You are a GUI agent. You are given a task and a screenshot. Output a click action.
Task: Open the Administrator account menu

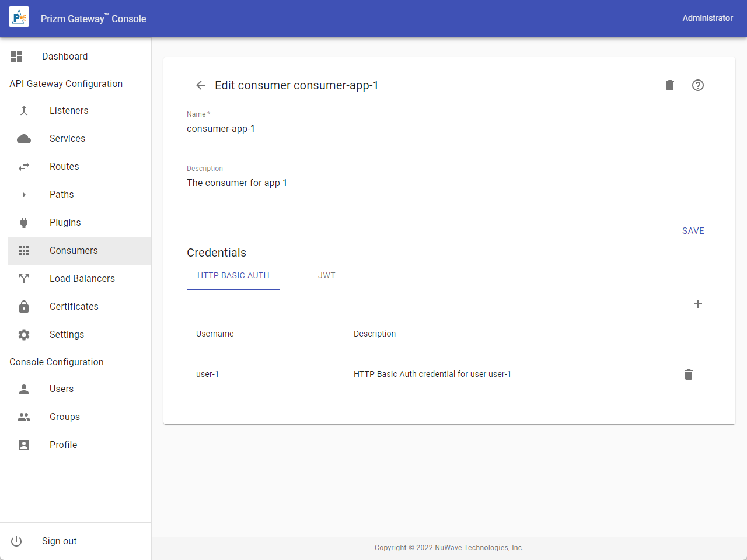pos(707,18)
